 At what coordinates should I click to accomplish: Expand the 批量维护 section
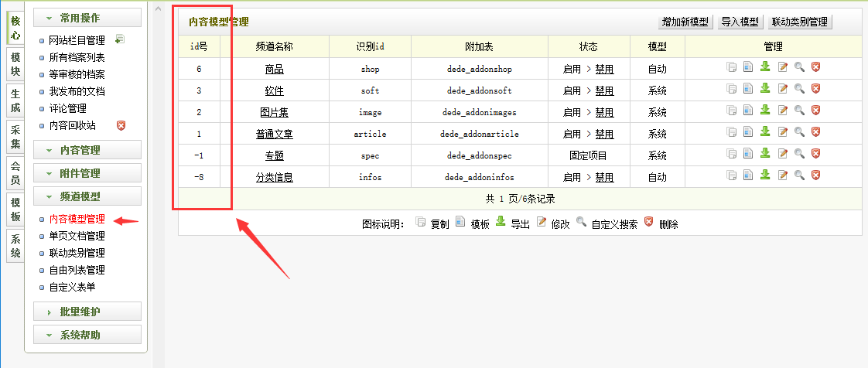(87, 312)
